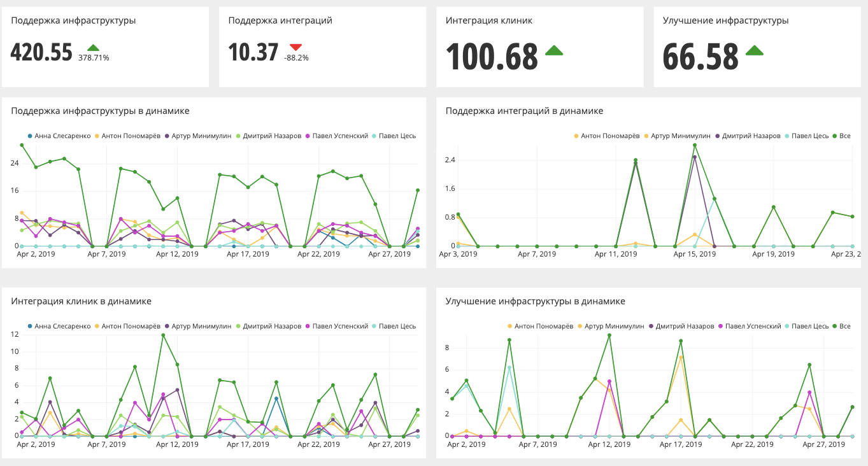Click the 10 y-axis label

(x=15, y=351)
